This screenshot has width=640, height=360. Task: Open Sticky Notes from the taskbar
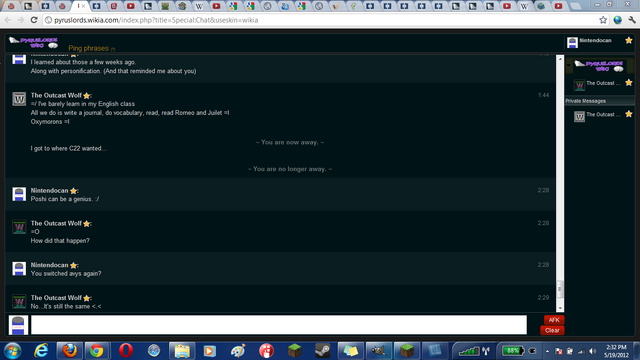(350, 351)
